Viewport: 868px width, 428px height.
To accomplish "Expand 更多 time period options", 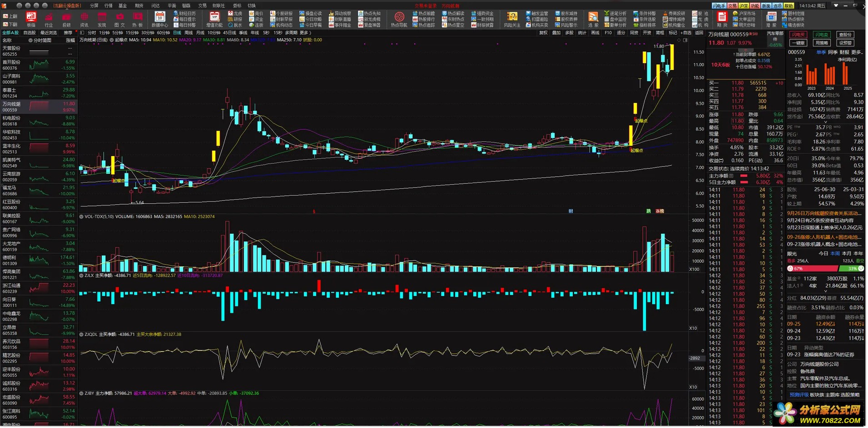I will [305, 33].
